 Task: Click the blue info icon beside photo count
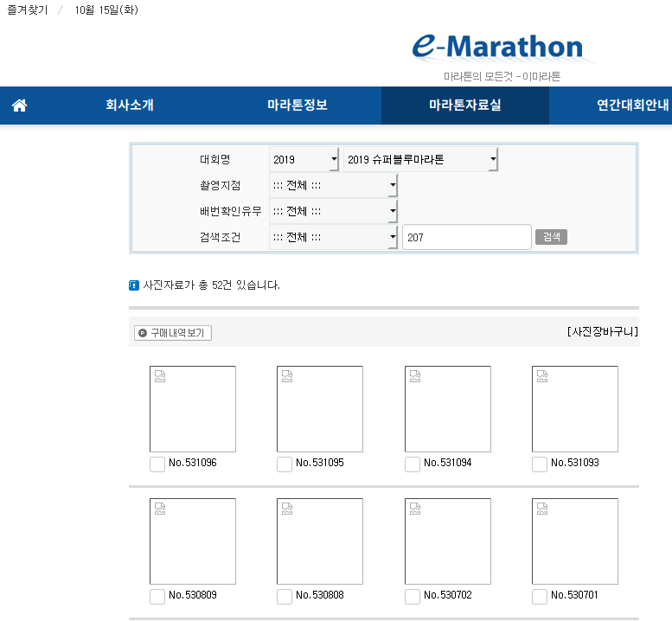134,285
